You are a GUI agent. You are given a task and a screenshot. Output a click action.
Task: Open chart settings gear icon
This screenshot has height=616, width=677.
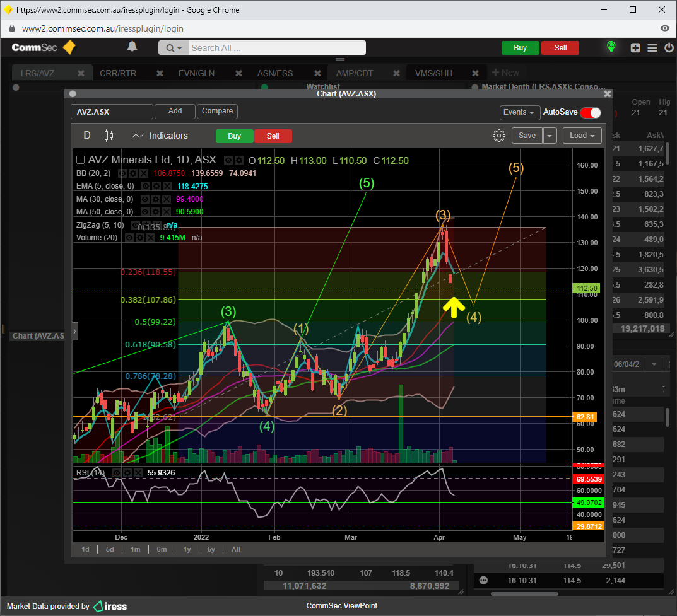pyautogui.click(x=499, y=136)
